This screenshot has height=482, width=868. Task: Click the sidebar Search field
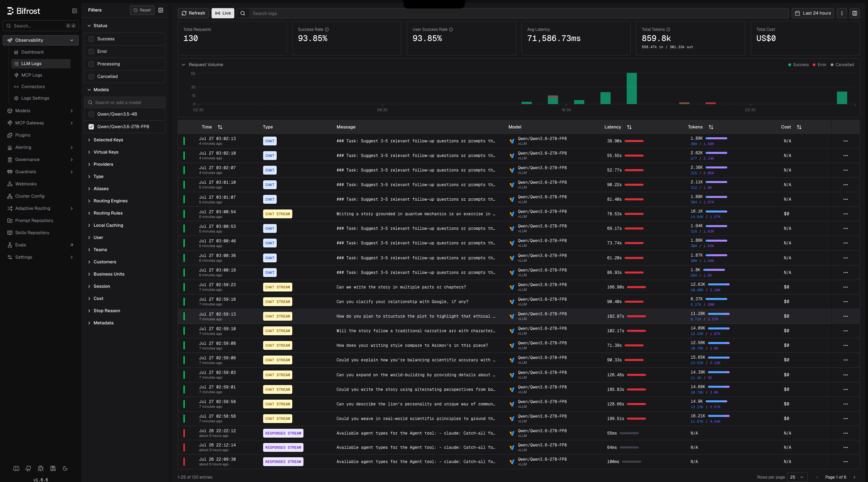coord(41,26)
